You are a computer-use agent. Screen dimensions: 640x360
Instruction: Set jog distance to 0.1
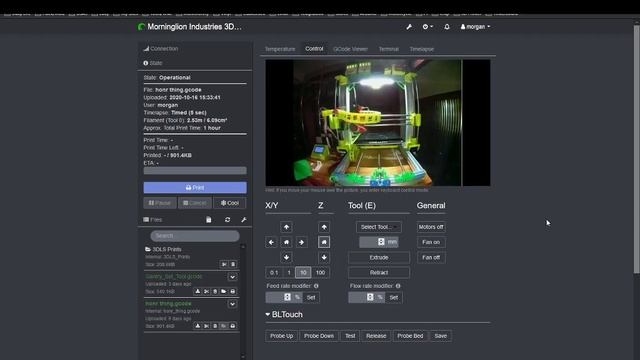[274, 272]
